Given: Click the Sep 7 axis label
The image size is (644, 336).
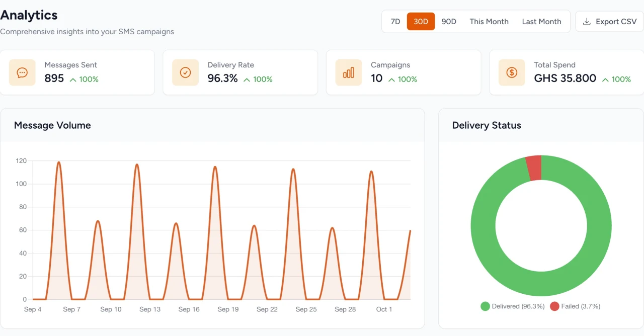Looking at the screenshot, I should [71, 309].
